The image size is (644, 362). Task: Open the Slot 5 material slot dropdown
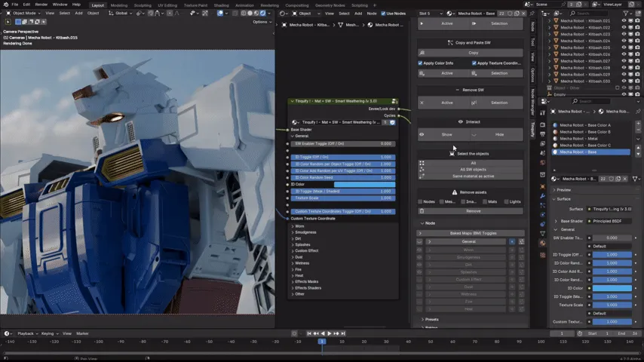pyautogui.click(x=431, y=14)
